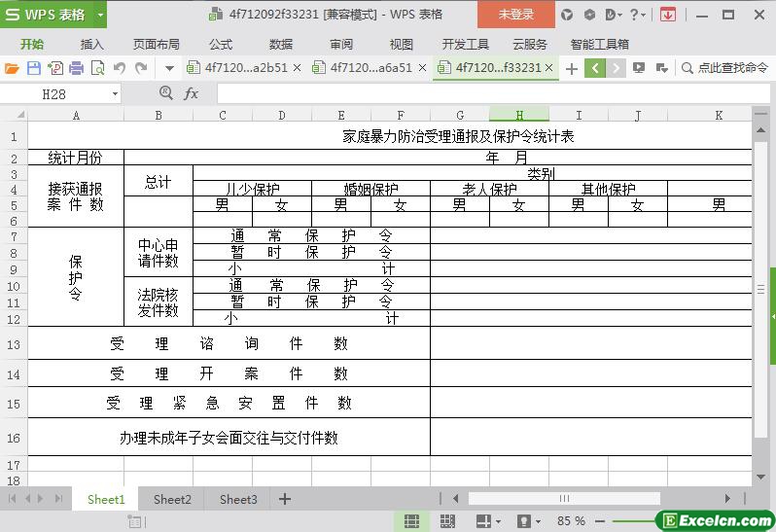Open a new document tab with plus

(571, 68)
